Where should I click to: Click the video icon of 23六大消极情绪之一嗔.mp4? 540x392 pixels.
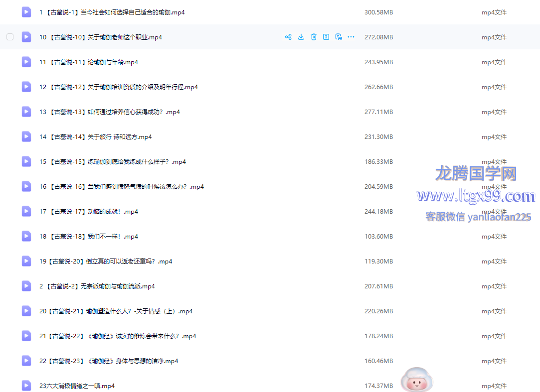tap(26, 386)
